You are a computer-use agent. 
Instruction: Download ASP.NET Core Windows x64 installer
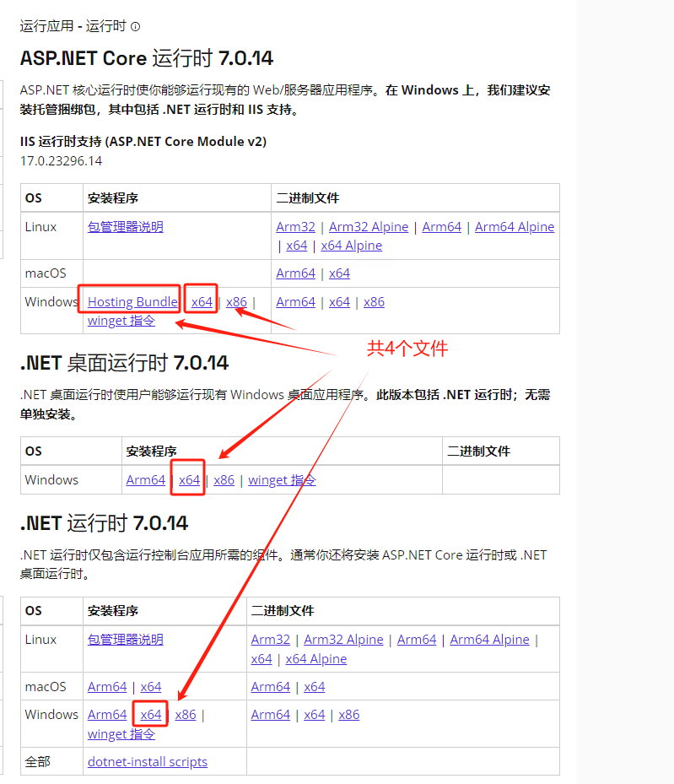202,302
